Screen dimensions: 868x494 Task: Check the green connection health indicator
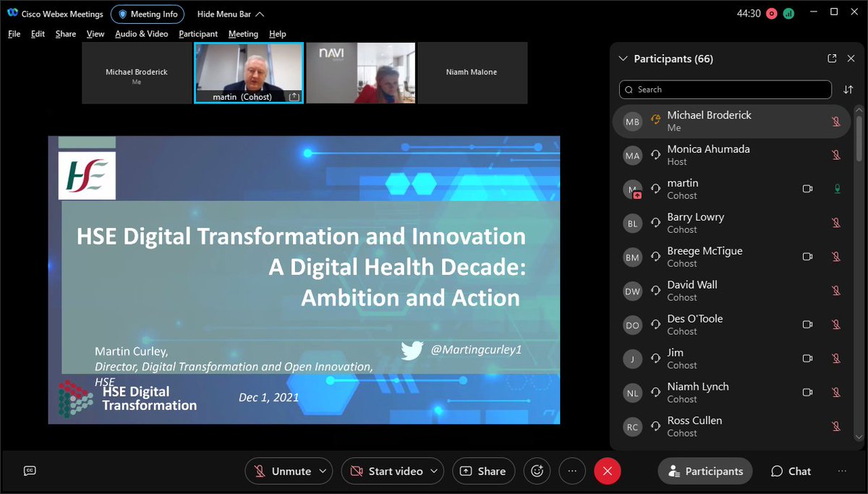(788, 12)
